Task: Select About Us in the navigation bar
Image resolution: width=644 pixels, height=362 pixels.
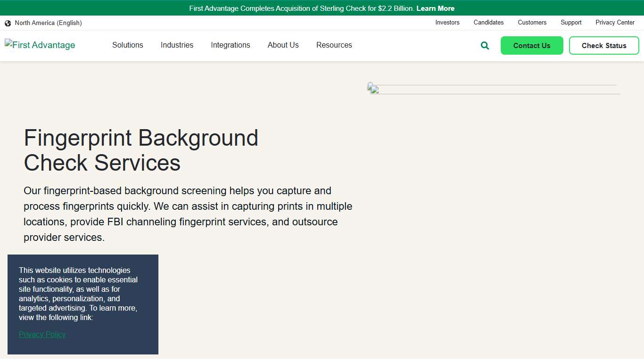Action: (283, 45)
